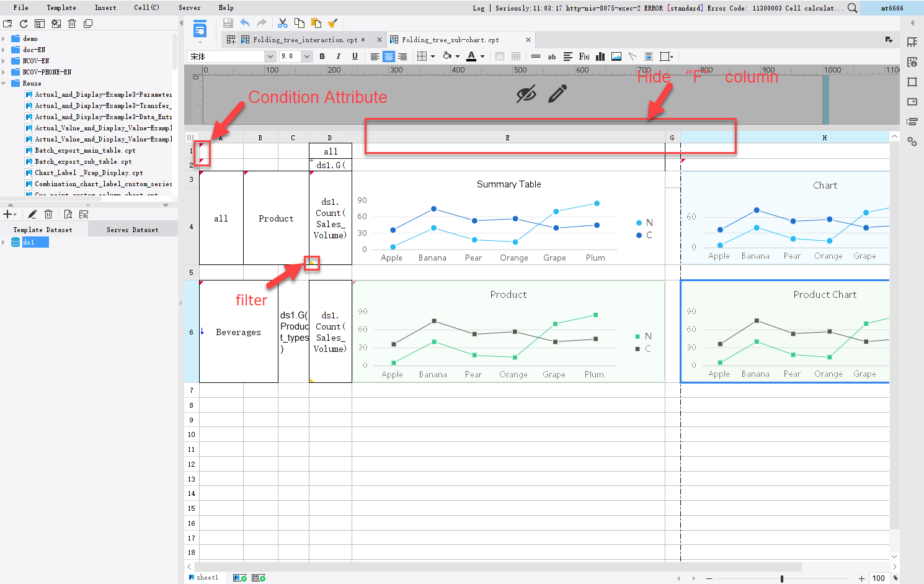The width and height of the screenshot is (924, 584).
Task: Insert a chart from the toolbar
Action: [600, 56]
